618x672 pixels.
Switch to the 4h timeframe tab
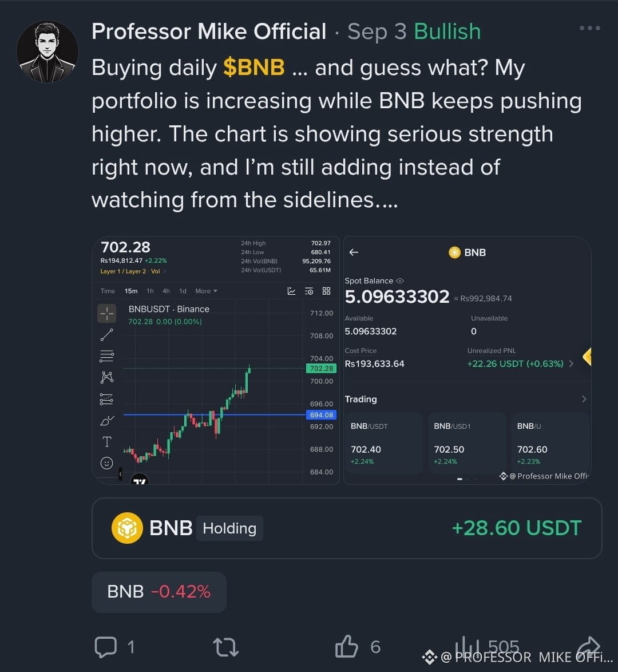[x=166, y=291]
